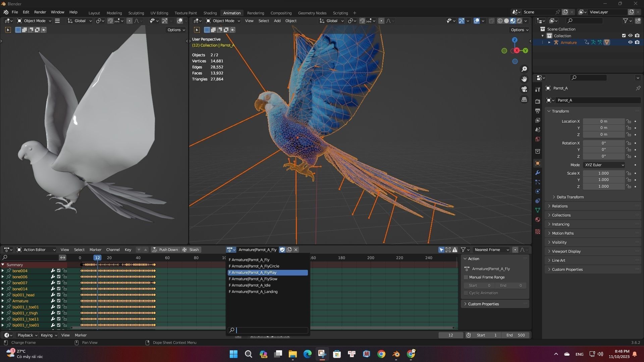Open the Texture properties checker tab
This screenshot has width=644, height=362.
click(538, 232)
